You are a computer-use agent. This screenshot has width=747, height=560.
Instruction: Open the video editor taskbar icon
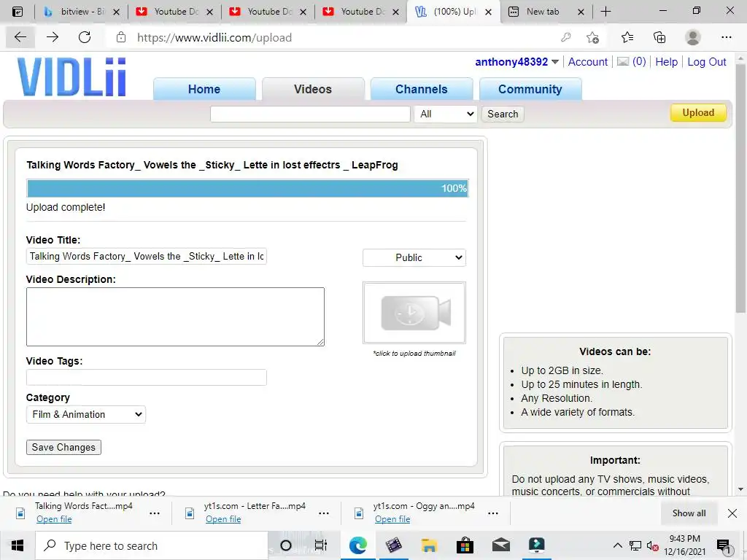(x=393, y=545)
